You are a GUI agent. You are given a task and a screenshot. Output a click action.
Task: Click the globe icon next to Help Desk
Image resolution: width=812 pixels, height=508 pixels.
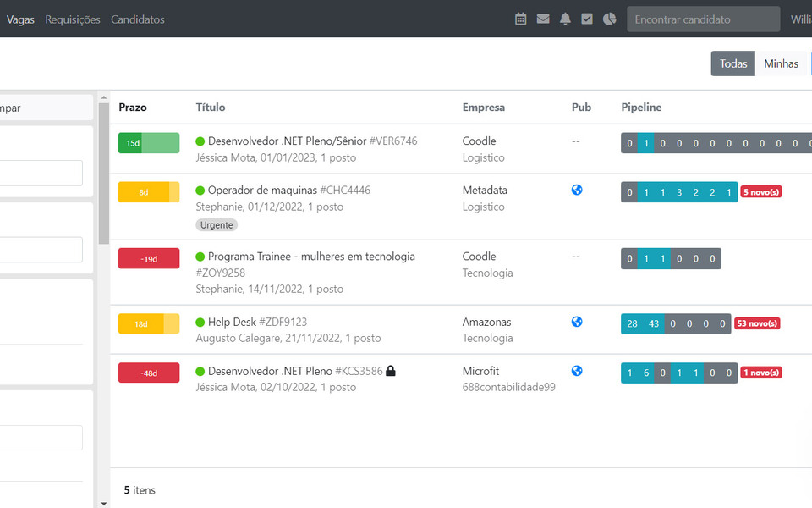[577, 322]
